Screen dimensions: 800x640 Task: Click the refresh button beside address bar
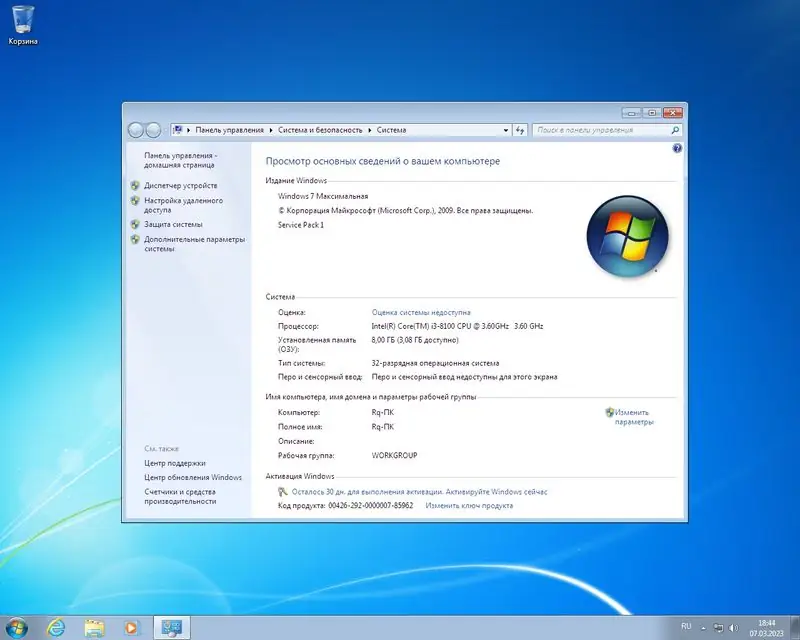coord(520,130)
